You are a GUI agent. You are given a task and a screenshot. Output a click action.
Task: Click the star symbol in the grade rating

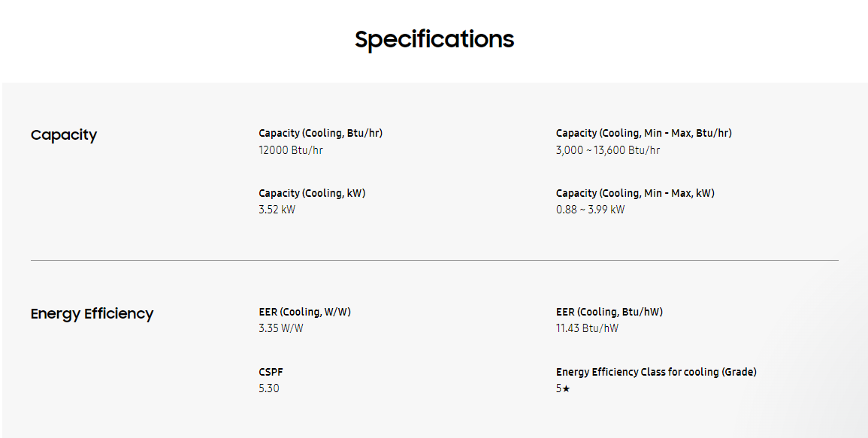pos(566,389)
